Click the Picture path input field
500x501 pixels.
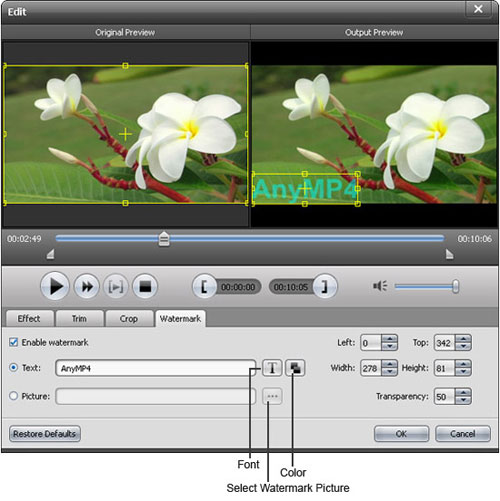click(x=156, y=396)
